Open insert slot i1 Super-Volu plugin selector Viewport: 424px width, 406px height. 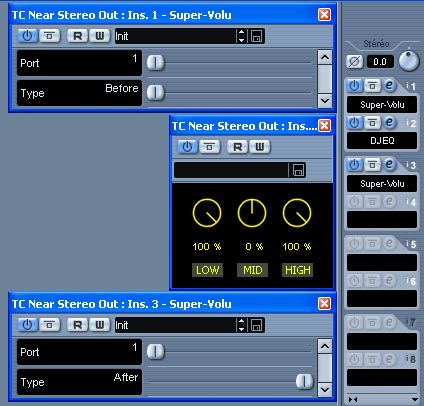coord(382,105)
